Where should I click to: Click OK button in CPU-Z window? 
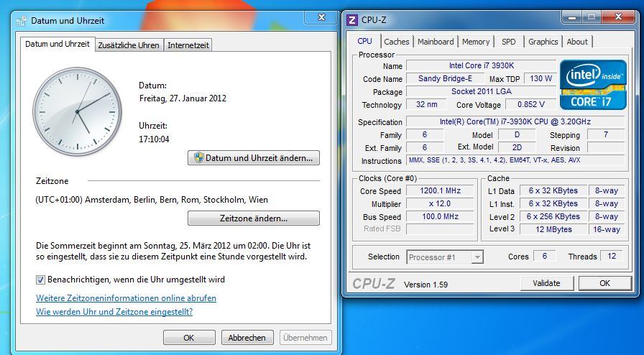[604, 283]
